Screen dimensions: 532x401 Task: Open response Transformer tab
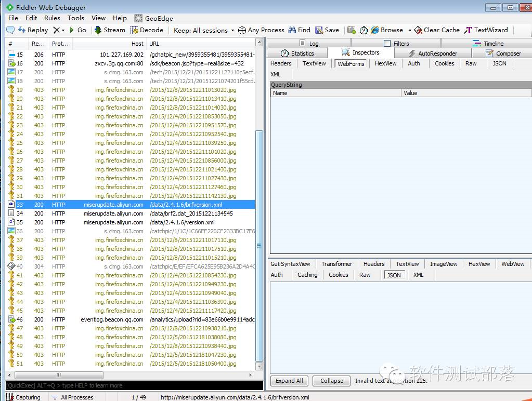click(336, 264)
